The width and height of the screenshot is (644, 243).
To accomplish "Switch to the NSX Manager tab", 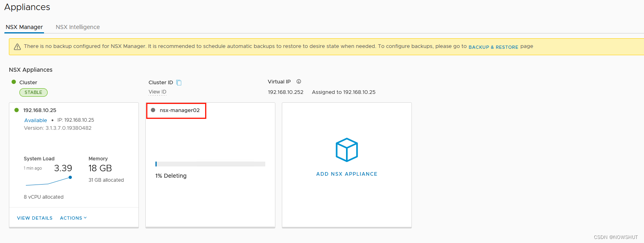I will (24, 27).
